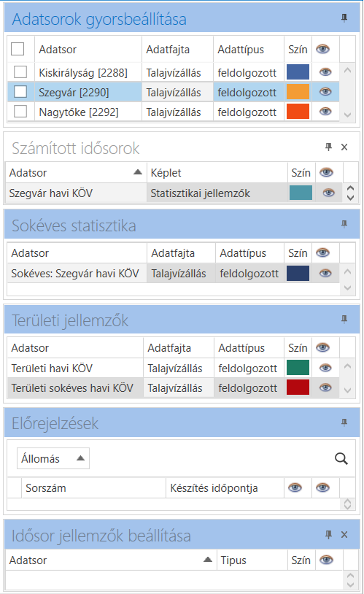Toggle the select-all checkbox beside Adatsor header
The width and height of the screenshot is (364, 594).
tap(18, 49)
